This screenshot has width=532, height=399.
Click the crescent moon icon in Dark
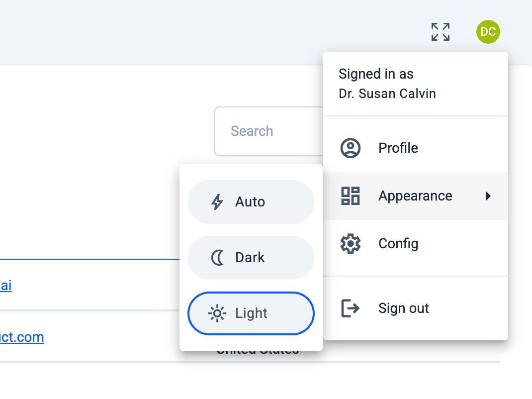click(x=217, y=258)
